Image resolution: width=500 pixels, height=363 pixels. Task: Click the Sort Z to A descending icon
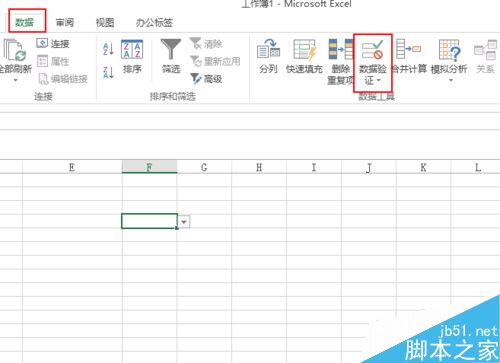pos(108,72)
